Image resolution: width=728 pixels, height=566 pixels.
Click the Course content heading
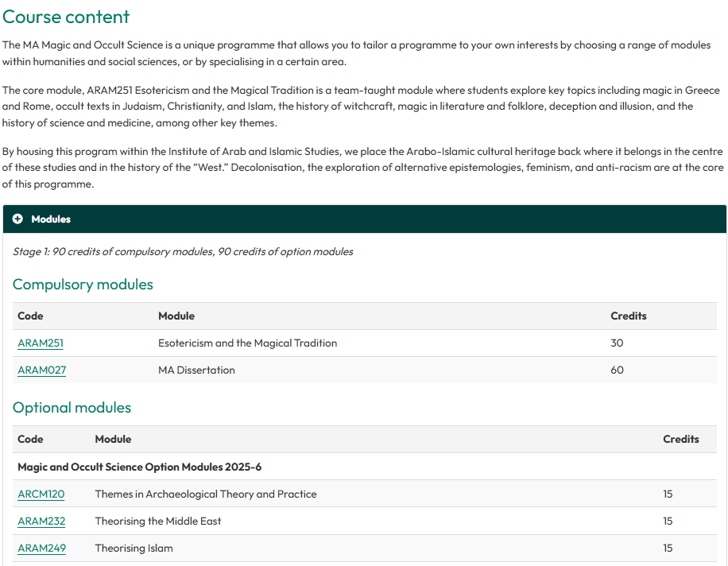point(66,17)
